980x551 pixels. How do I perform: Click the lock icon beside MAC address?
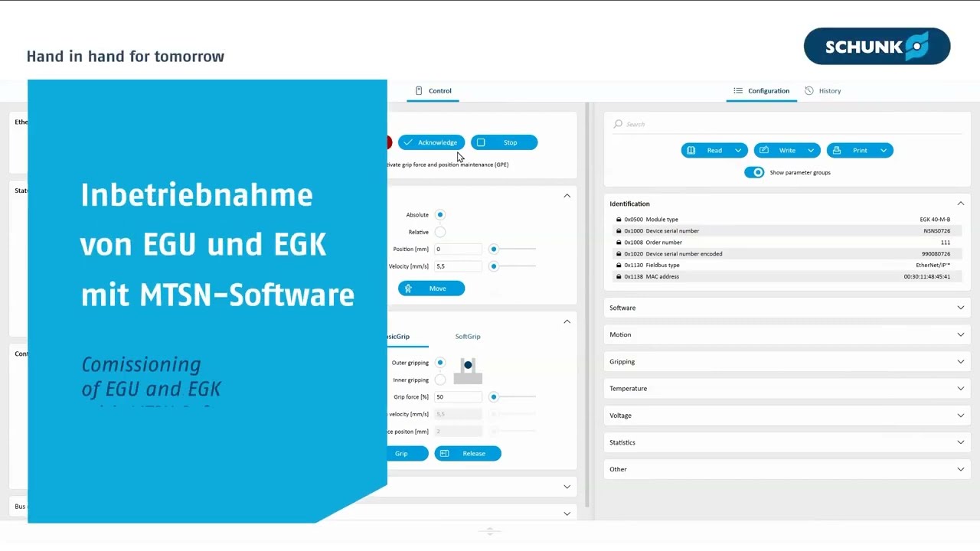619,277
